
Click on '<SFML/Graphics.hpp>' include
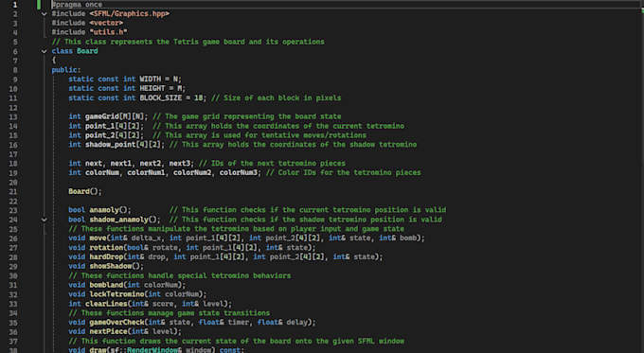tap(130, 13)
